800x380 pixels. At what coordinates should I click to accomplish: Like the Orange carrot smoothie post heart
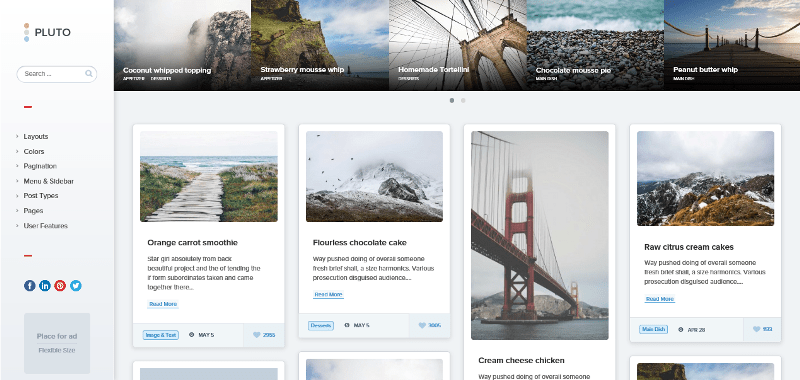coord(257,335)
